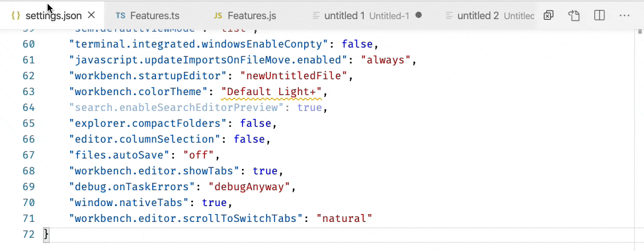
Task: Click the true value on line 68
Action: click(265, 171)
